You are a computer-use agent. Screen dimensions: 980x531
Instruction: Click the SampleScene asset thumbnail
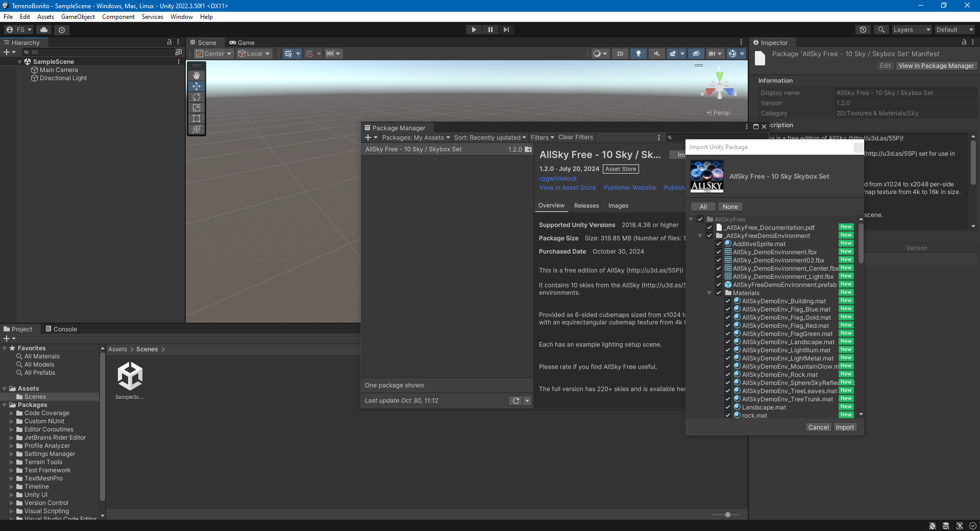pos(130,376)
